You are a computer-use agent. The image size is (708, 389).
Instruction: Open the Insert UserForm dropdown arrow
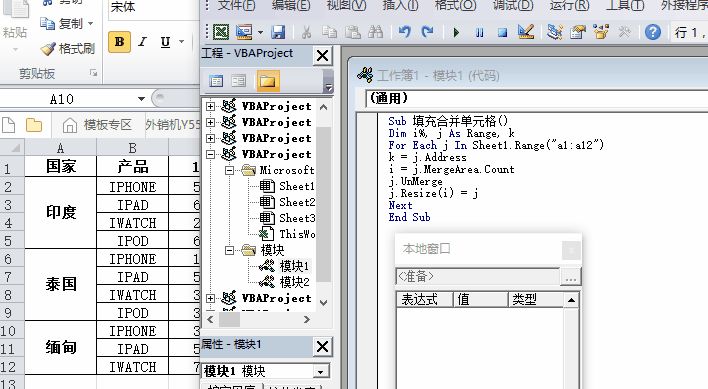click(260, 32)
